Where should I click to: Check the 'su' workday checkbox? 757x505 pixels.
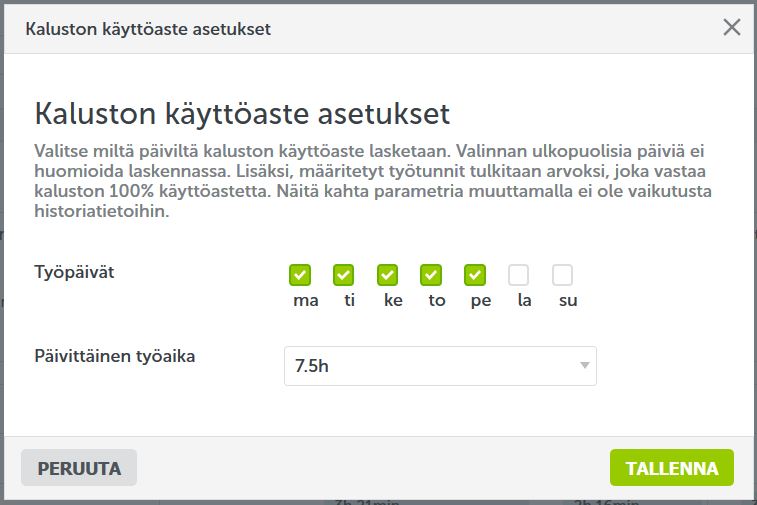(x=563, y=274)
